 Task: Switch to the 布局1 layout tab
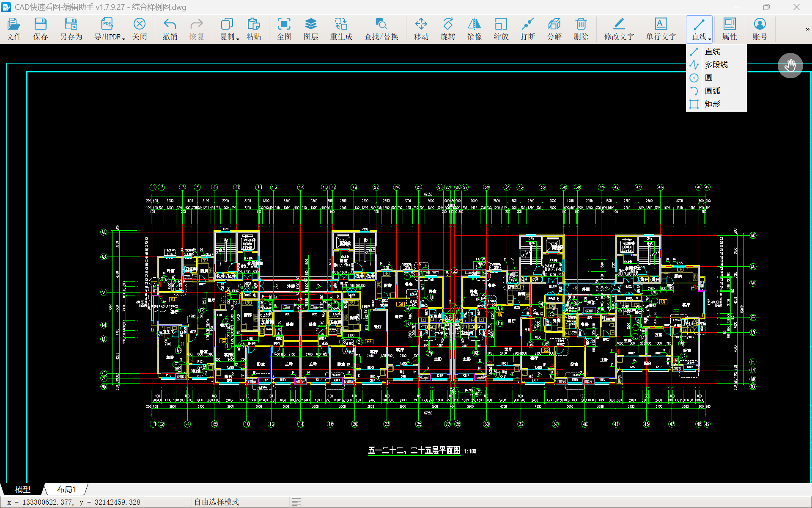tap(67, 489)
